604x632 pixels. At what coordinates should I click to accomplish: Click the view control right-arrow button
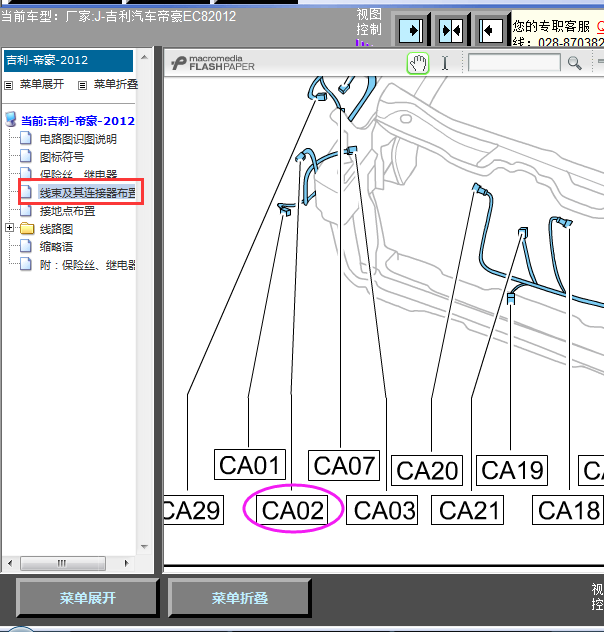(x=411, y=30)
